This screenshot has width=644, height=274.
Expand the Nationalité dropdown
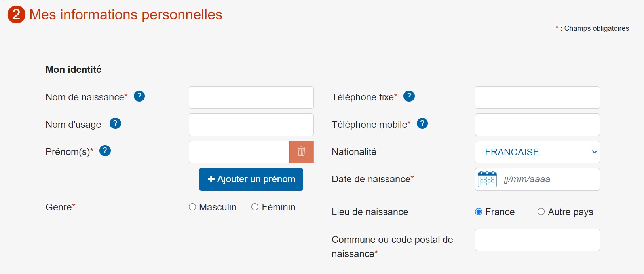point(537,152)
